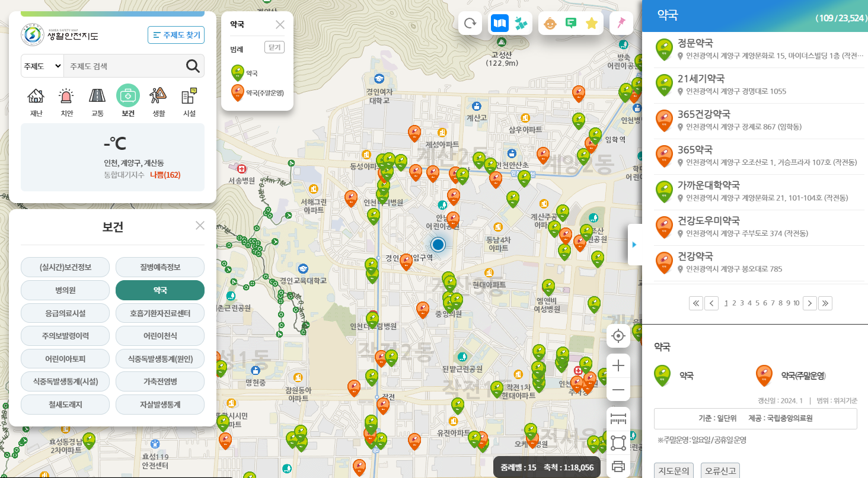The height and width of the screenshot is (478, 868).
Task: Toggle the (실시간)보건정보 layer
Action: [x=65, y=267]
